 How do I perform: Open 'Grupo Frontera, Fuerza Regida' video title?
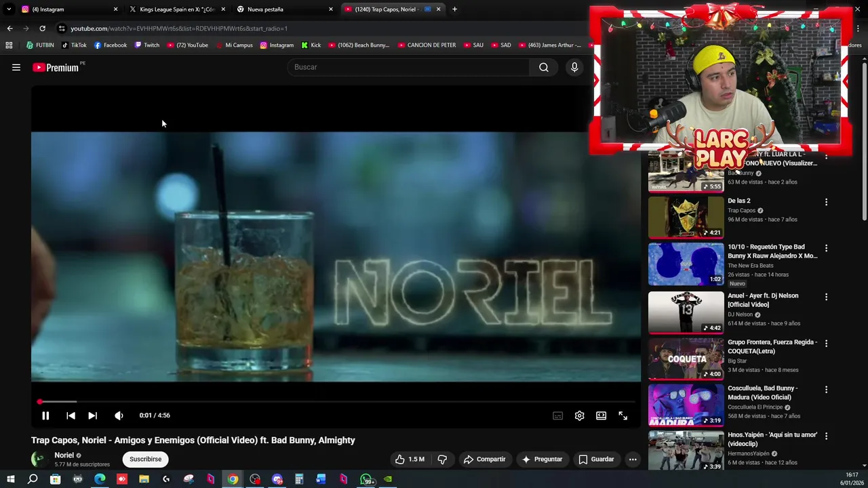[x=772, y=346]
